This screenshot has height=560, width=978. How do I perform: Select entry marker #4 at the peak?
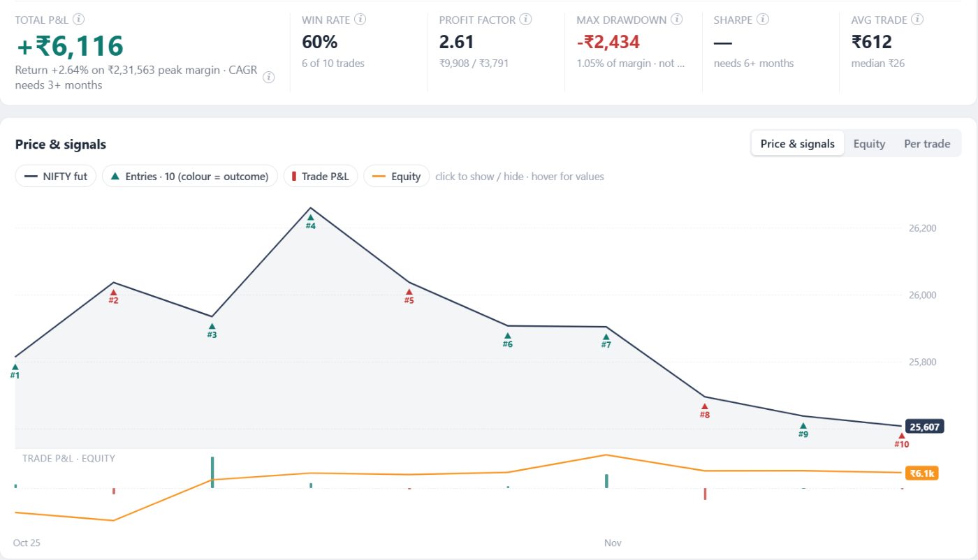pyautogui.click(x=310, y=221)
